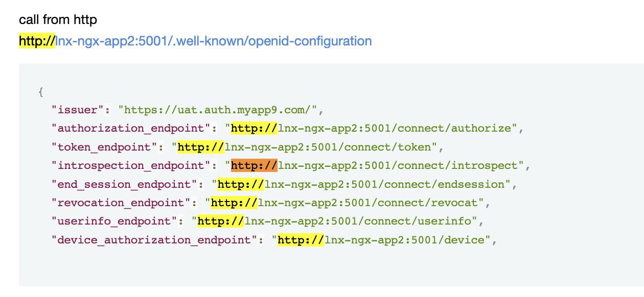This screenshot has width=644, height=297.
Task: Click the connect/token URL value
Action: pyautogui.click(x=330, y=147)
